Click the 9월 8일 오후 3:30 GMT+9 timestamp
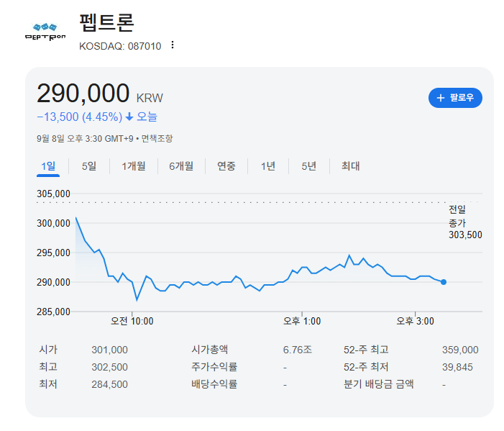 (85, 139)
